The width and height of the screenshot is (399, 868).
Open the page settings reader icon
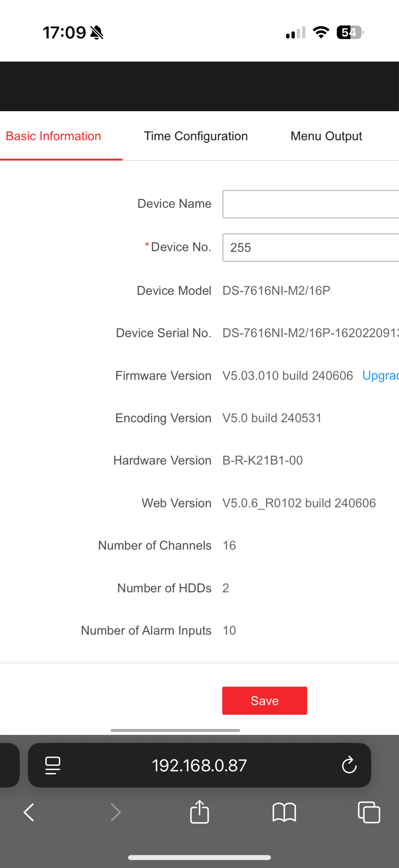coord(53,765)
